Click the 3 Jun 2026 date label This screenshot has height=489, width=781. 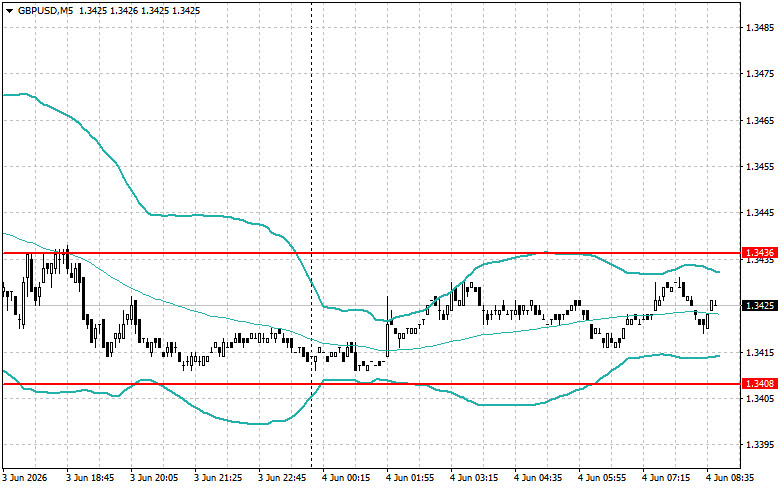pyautogui.click(x=24, y=478)
